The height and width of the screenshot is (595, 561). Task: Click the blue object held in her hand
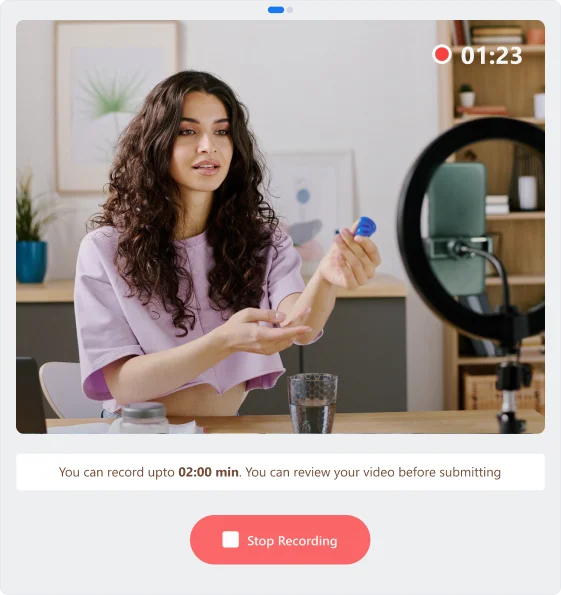click(365, 227)
